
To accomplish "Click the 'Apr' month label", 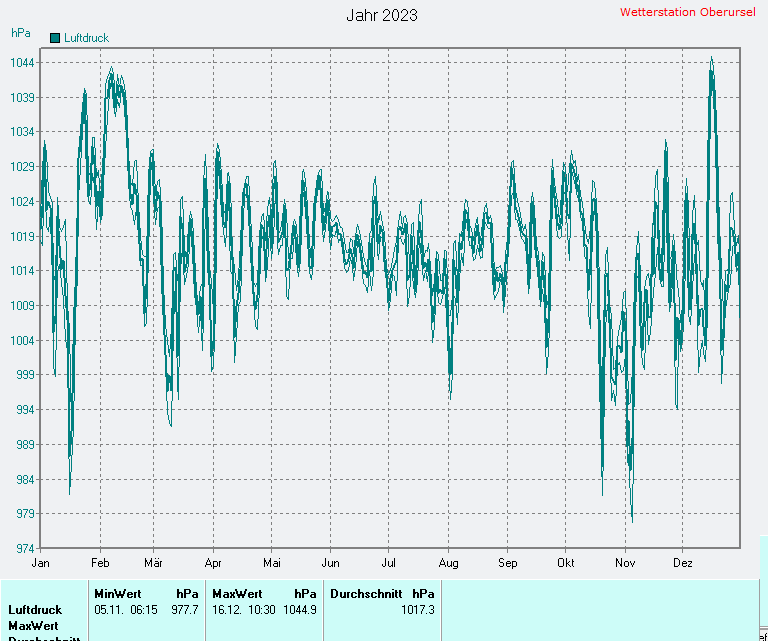I will pos(213,563).
